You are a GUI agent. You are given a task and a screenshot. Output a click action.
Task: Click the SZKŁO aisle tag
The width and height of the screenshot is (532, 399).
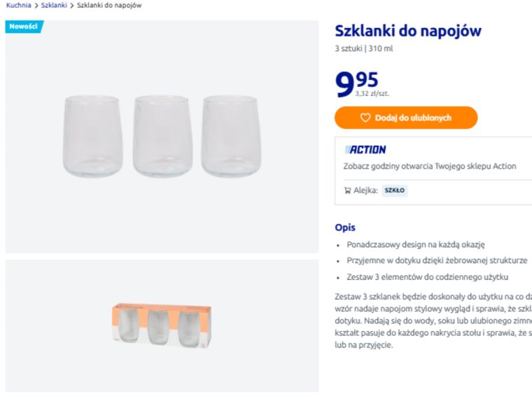[394, 190]
